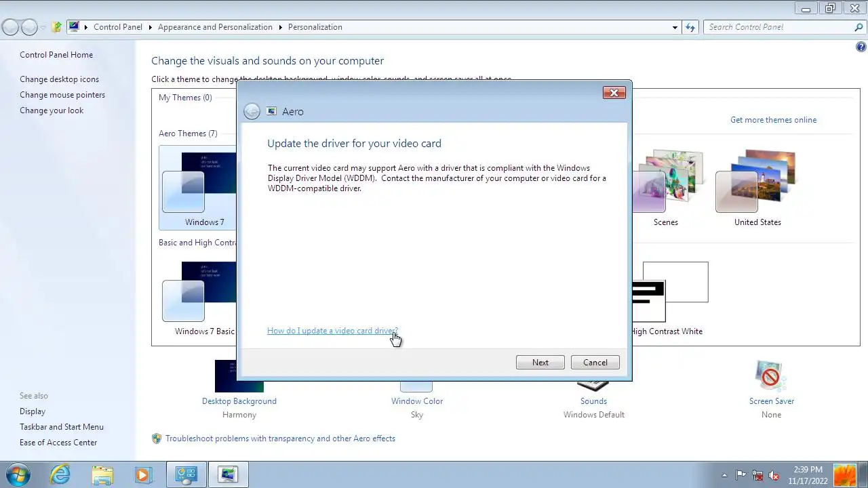Click Cancel in the Aero troubleshooter
The height and width of the screenshot is (488, 868).
click(595, 363)
